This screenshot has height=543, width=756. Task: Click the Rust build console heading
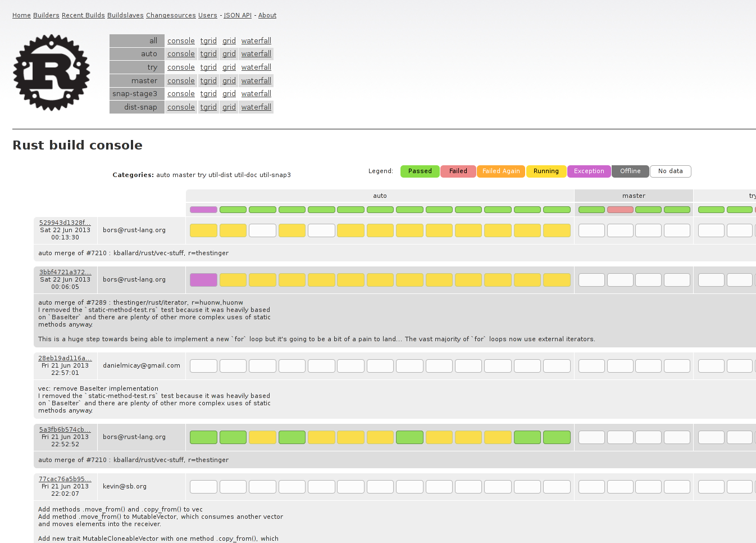(x=78, y=145)
